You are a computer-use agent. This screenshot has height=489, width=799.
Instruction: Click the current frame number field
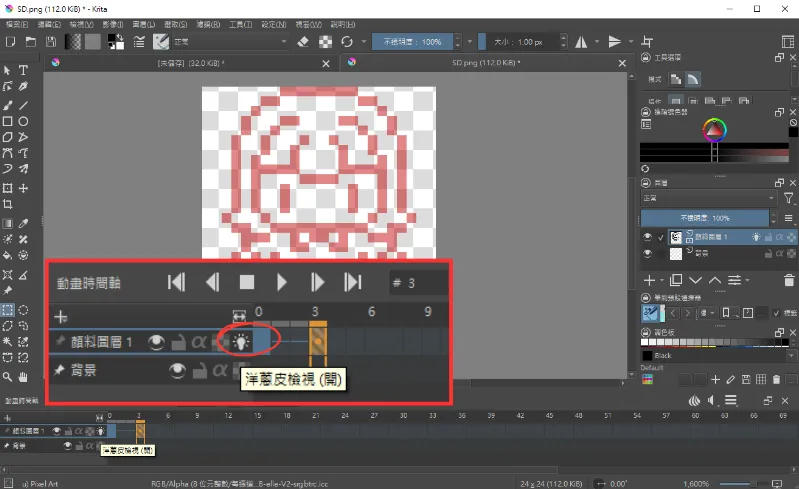(x=418, y=283)
